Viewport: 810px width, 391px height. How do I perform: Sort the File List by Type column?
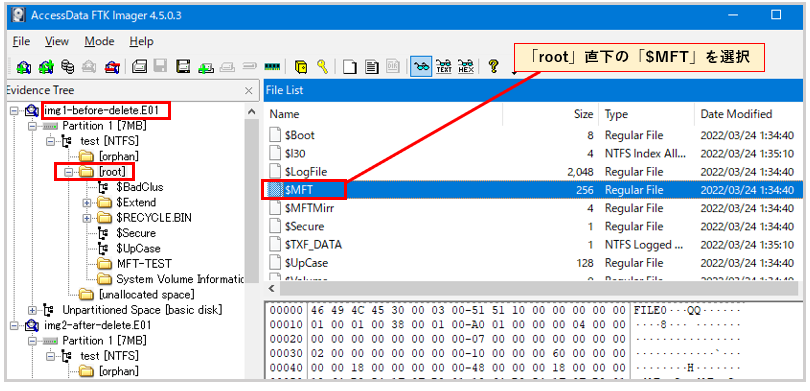pyautogui.click(x=647, y=114)
